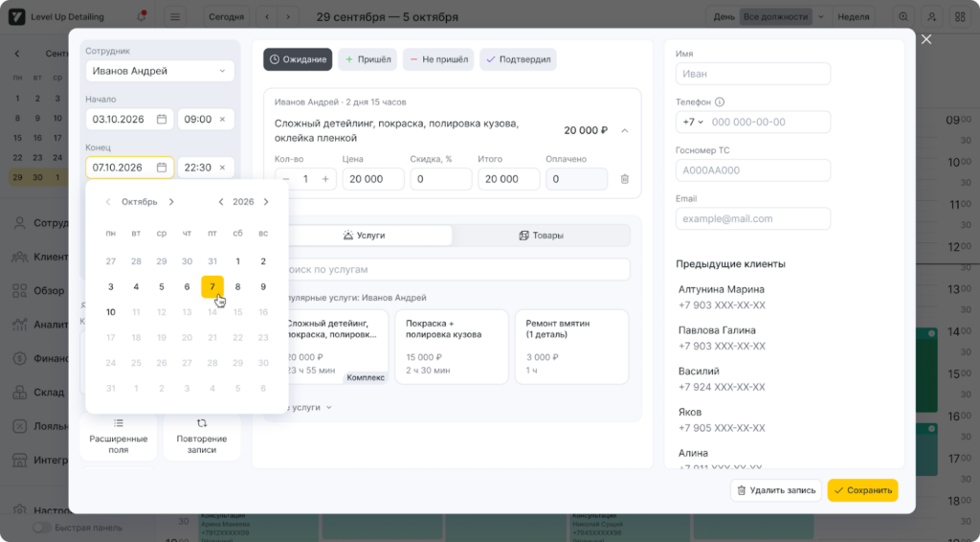Open Расширенные поля list icon button

(x=119, y=437)
